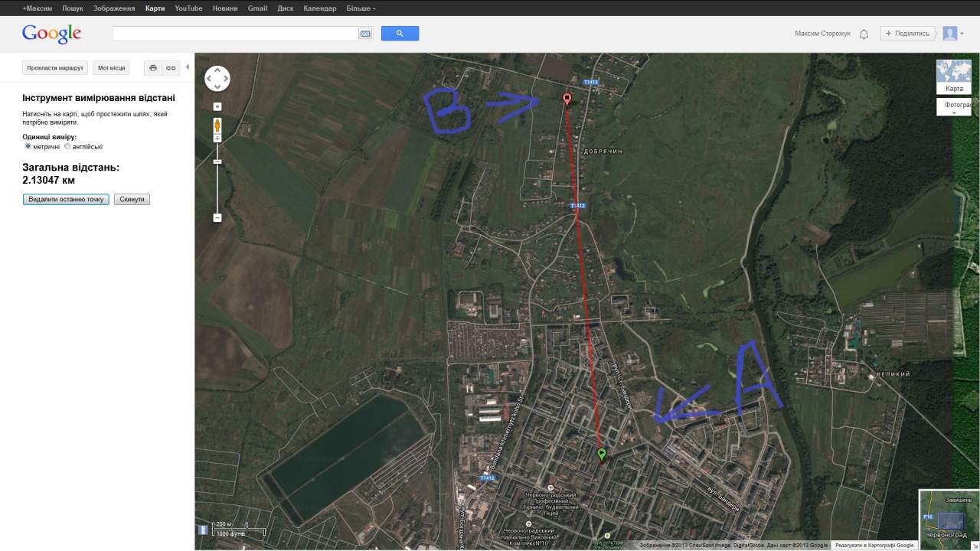Zoom out with the minus button
Image resolution: width=980 pixels, height=551 pixels.
click(x=217, y=218)
